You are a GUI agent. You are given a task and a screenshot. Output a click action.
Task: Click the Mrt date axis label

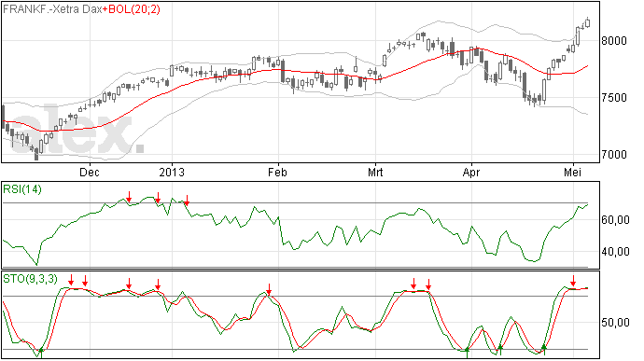[375, 172]
